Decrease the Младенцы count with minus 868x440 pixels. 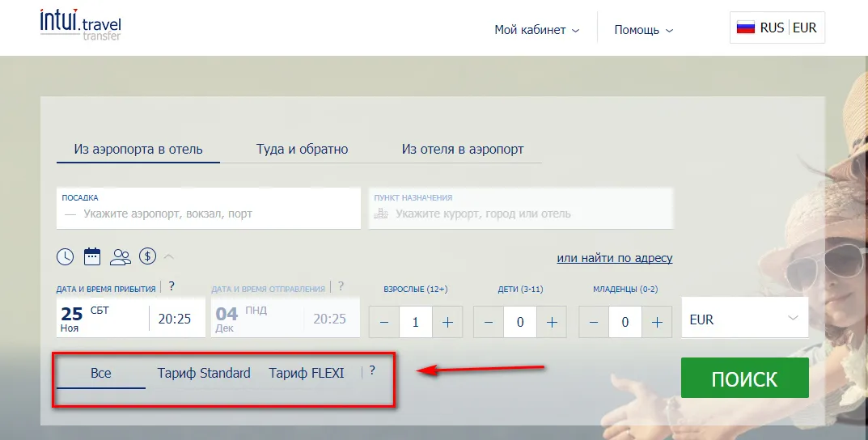tap(594, 322)
